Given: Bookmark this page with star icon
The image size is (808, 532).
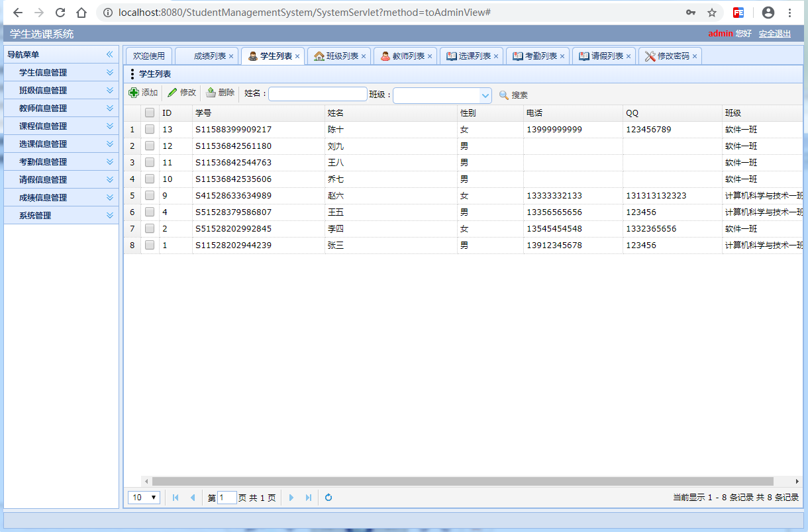Looking at the screenshot, I should tap(712, 13).
